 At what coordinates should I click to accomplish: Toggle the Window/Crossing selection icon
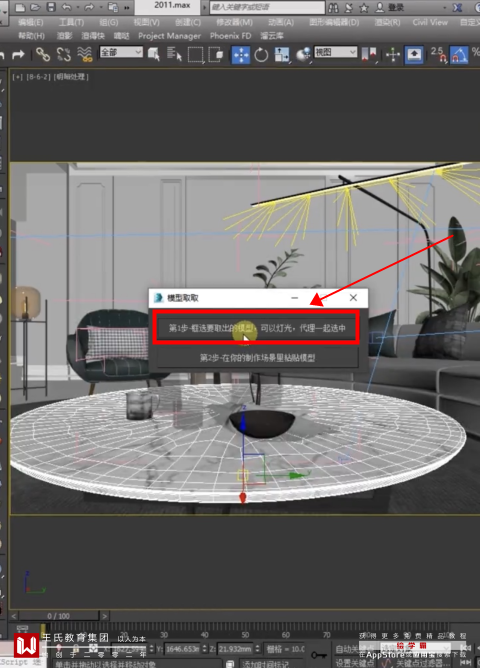[216, 55]
